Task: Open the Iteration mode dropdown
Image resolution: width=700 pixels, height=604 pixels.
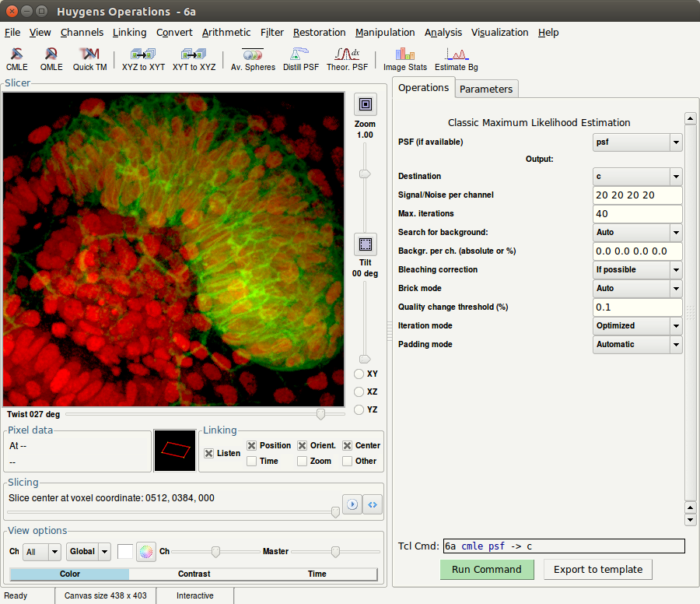Action: click(637, 325)
